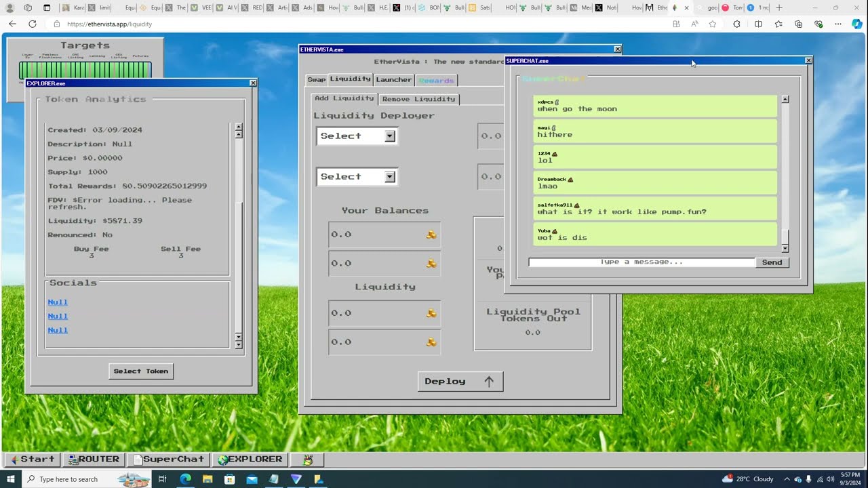This screenshot has width=868, height=488.
Task: Open browser settings and more menu
Action: 838,24
